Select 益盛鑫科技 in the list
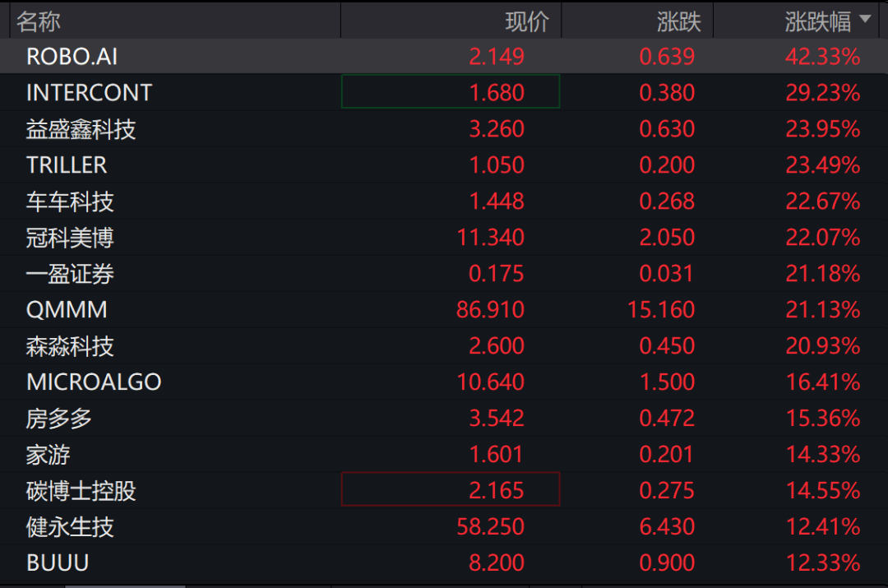The width and height of the screenshot is (888, 588). tap(81, 129)
